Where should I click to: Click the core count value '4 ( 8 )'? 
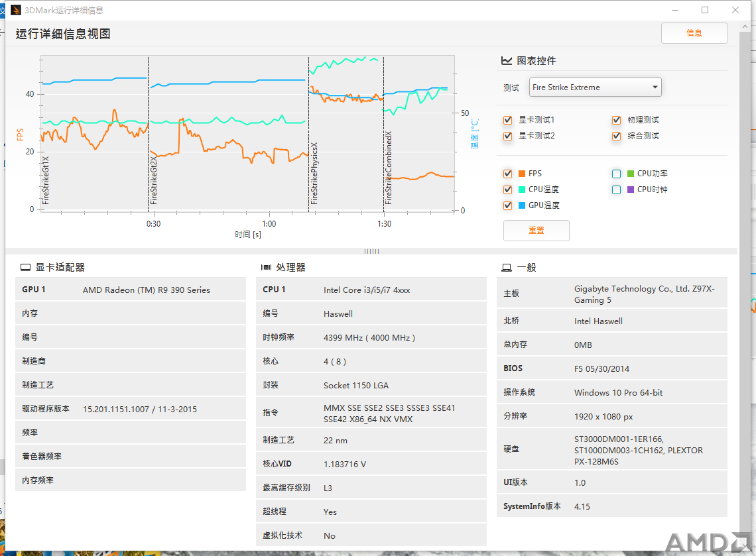point(335,362)
